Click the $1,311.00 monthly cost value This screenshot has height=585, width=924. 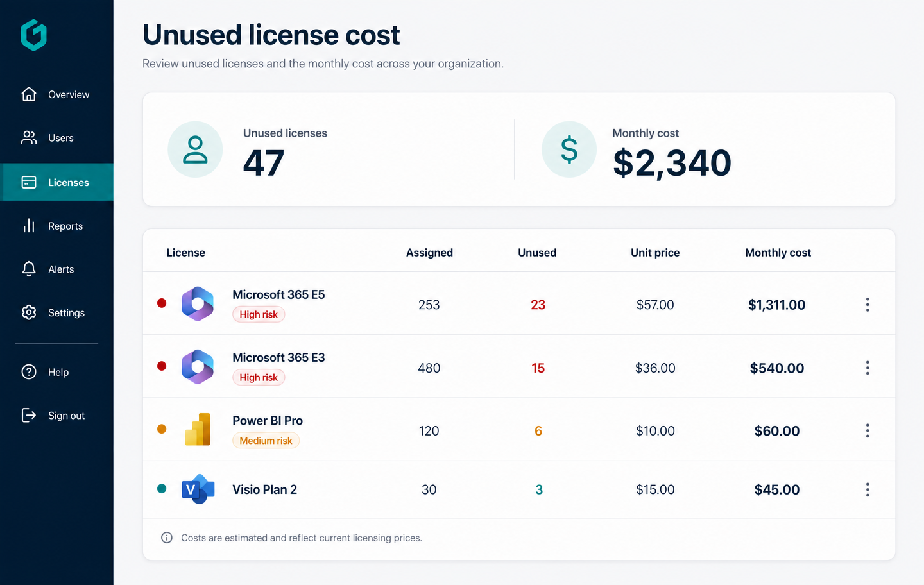[x=776, y=305]
